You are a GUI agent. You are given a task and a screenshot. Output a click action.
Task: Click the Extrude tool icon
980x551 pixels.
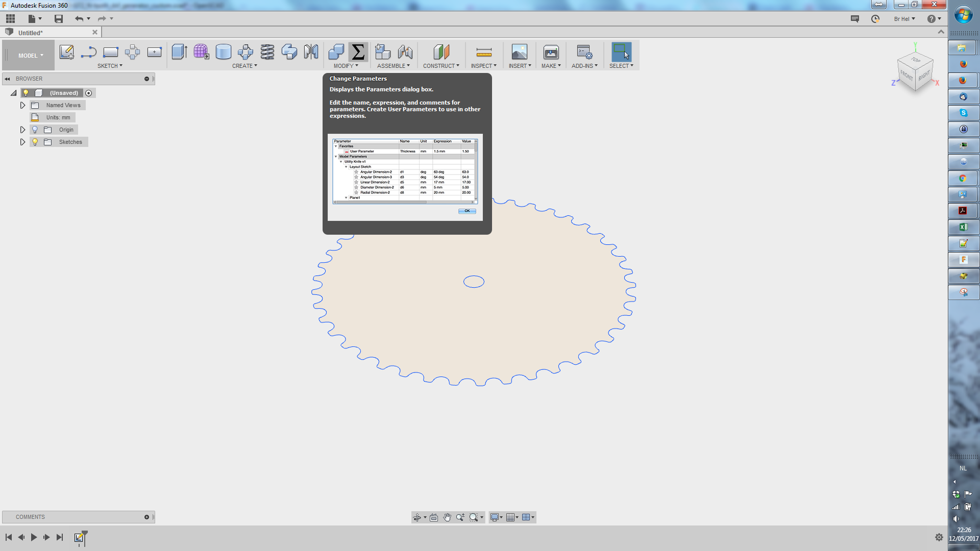(179, 52)
